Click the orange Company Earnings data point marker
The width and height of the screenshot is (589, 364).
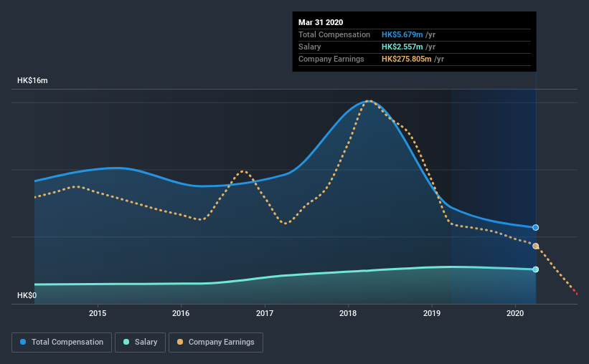(536, 246)
